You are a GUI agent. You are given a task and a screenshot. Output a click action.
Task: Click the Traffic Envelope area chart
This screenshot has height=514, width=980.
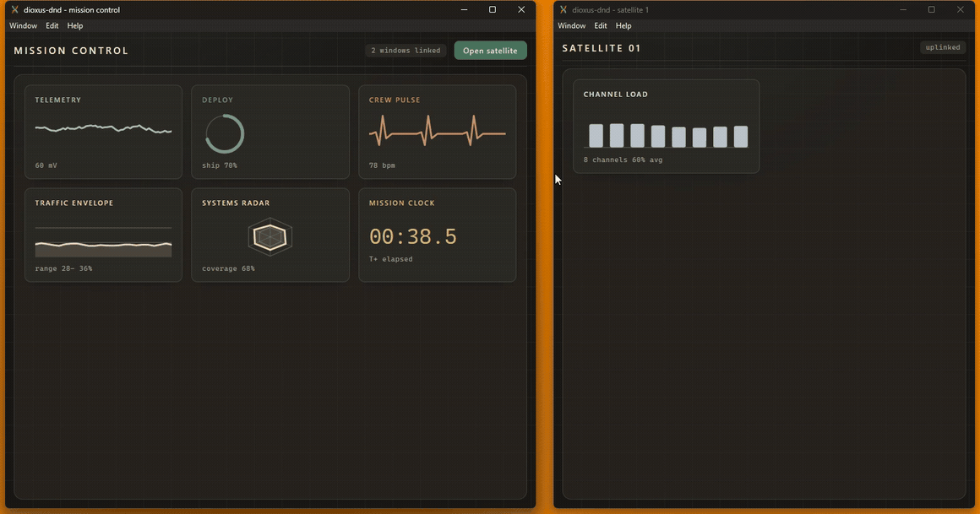point(103,241)
